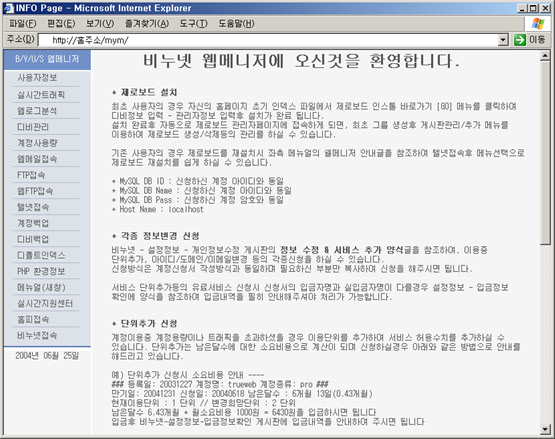Image resolution: width=555 pixels, height=439 pixels.
Task: Click the green Go arrow icon
Action: coord(520,40)
